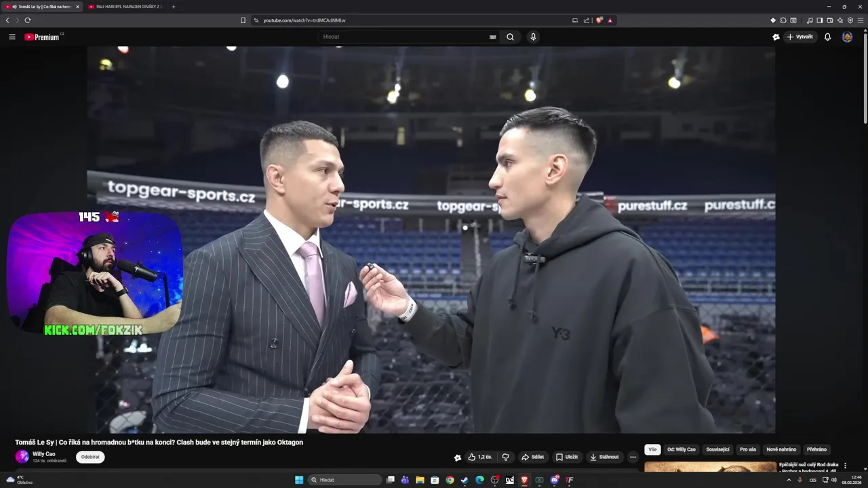868x488 pixels.
Task: Open the taskbar clock showing 12:46
Action: tap(851, 480)
